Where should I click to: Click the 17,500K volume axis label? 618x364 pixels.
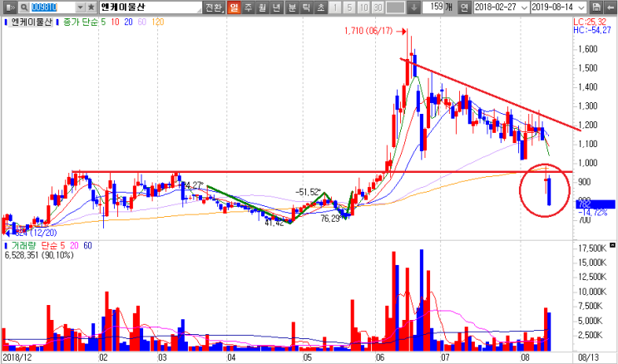click(x=592, y=248)
